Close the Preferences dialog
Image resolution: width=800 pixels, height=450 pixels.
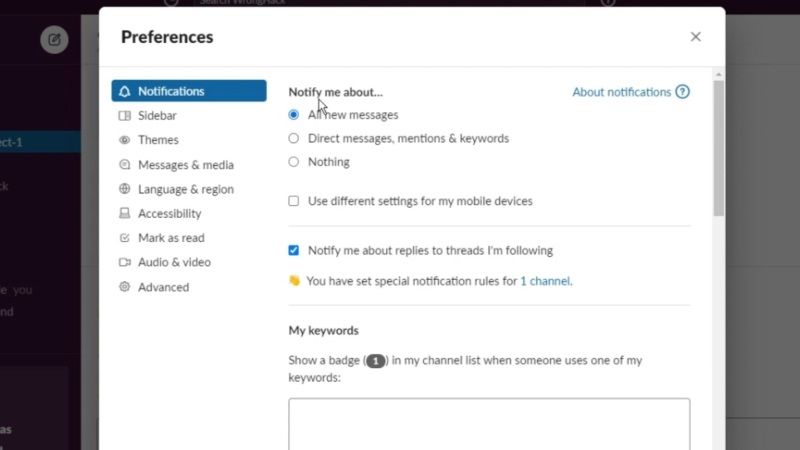[x=695, y=37]
